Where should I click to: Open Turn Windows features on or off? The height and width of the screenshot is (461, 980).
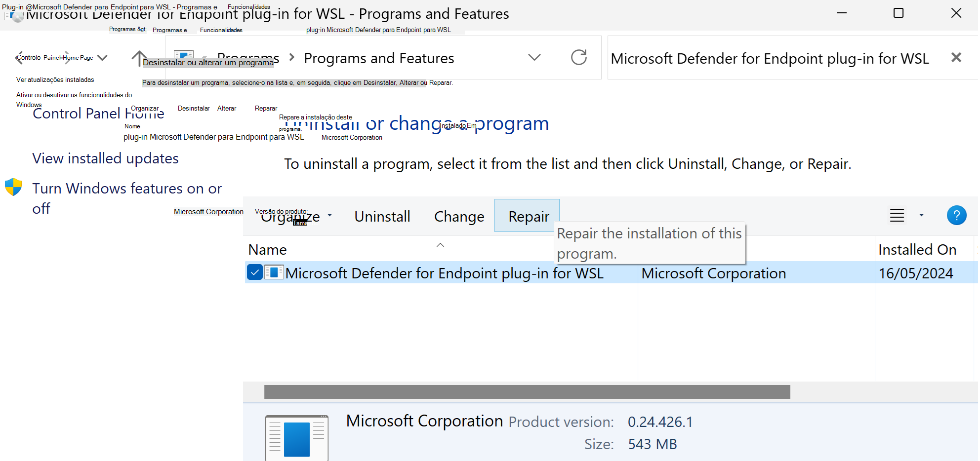click(127, 198)
